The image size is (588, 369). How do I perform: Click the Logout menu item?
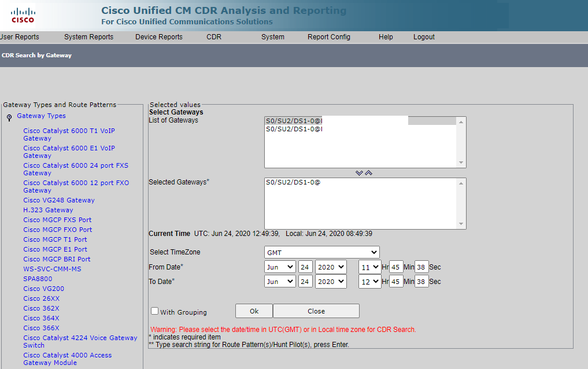point(424,36)
